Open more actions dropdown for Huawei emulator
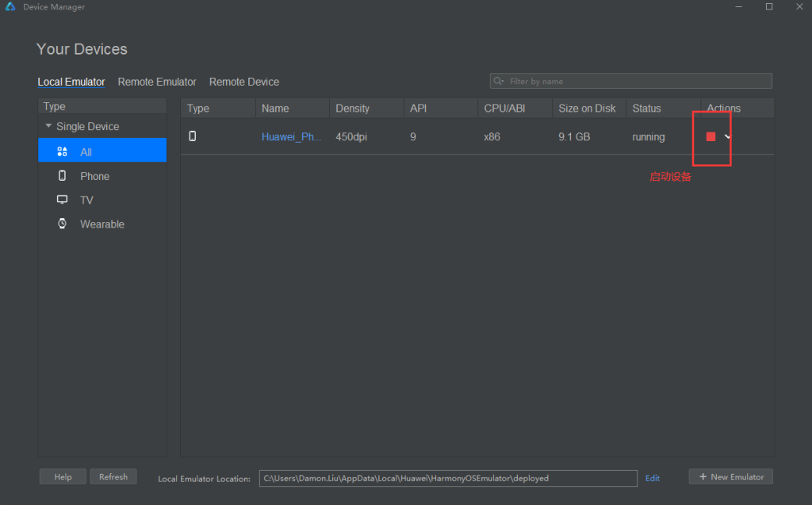The image size is (812, 505). tap(728, 136)
